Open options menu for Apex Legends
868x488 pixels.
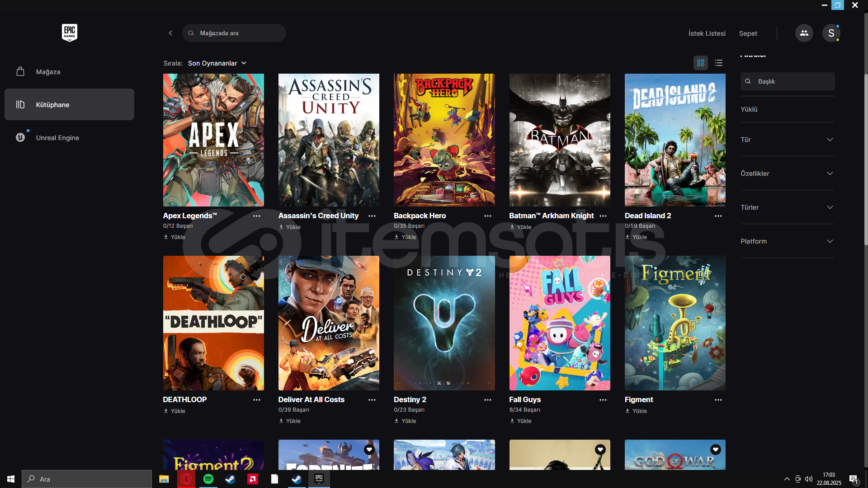point(257,216)
